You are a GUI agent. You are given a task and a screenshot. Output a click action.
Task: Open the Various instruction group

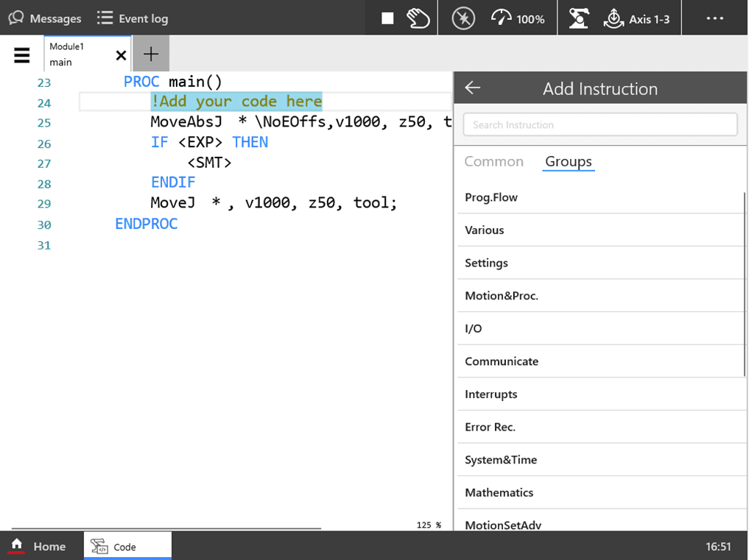coord(600,230)
